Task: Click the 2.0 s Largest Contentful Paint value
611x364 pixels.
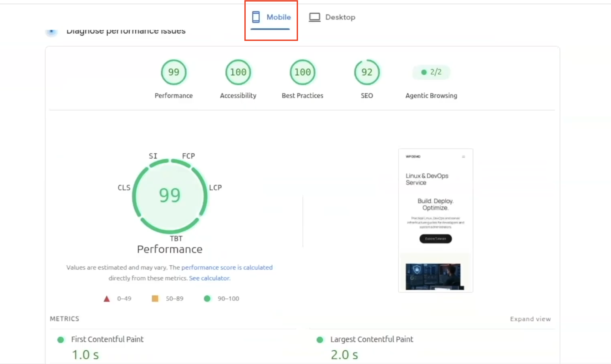Action: (x=344, y=355)
